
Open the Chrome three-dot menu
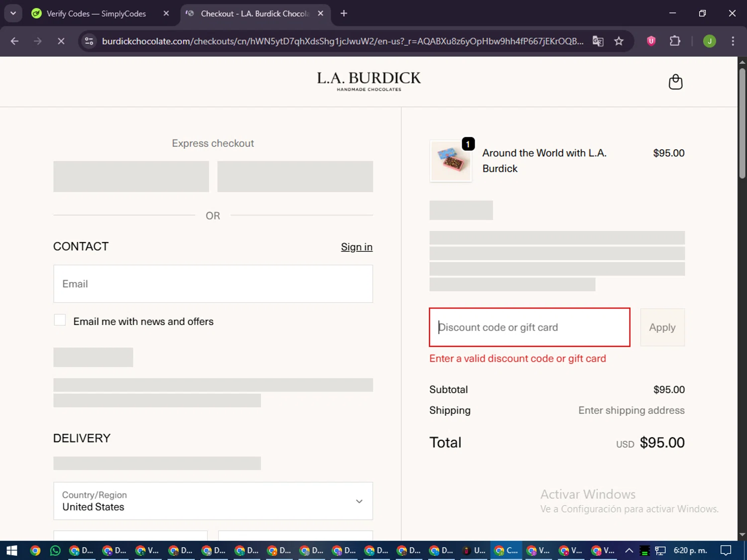[733, 41]
